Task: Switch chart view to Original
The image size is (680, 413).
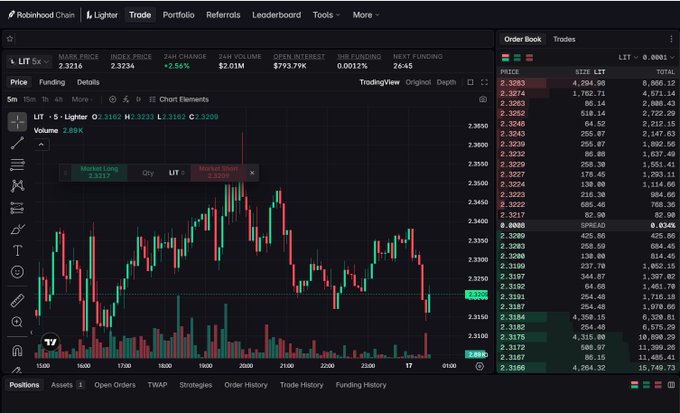Action: point(418,82)
